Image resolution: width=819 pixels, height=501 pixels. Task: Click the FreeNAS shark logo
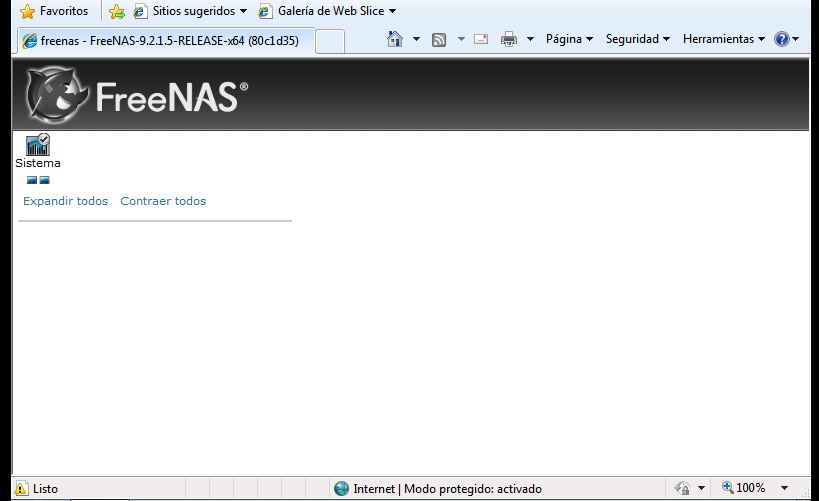coord(57,95)
